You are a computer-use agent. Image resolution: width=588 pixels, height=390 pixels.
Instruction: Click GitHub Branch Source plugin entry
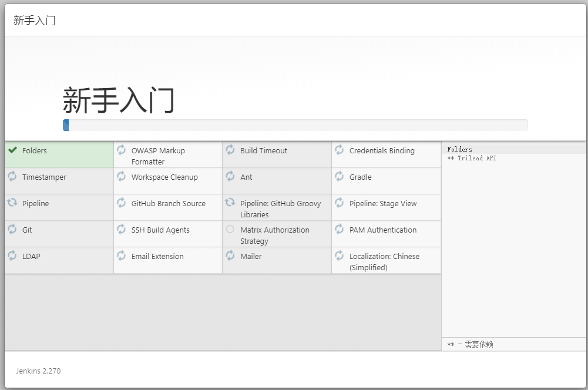tap(169, 204)
